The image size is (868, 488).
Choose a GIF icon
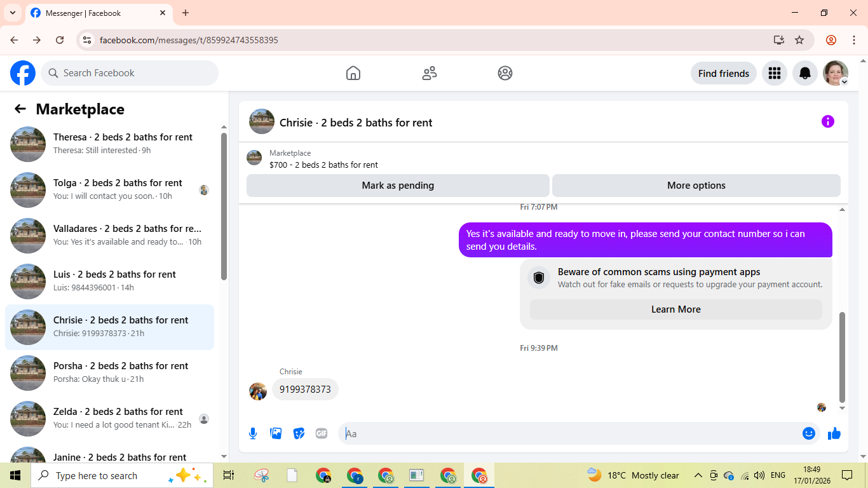[x=322, y=433]
